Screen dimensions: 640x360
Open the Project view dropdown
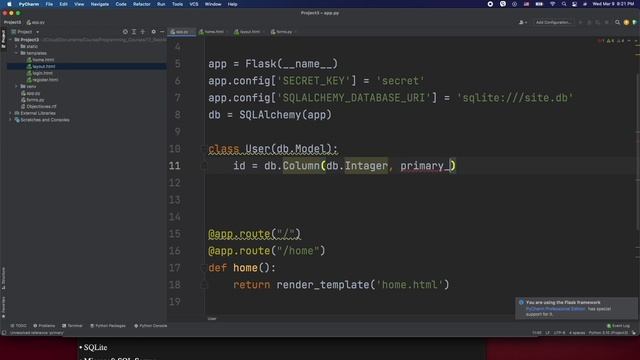tap(26, 32)
